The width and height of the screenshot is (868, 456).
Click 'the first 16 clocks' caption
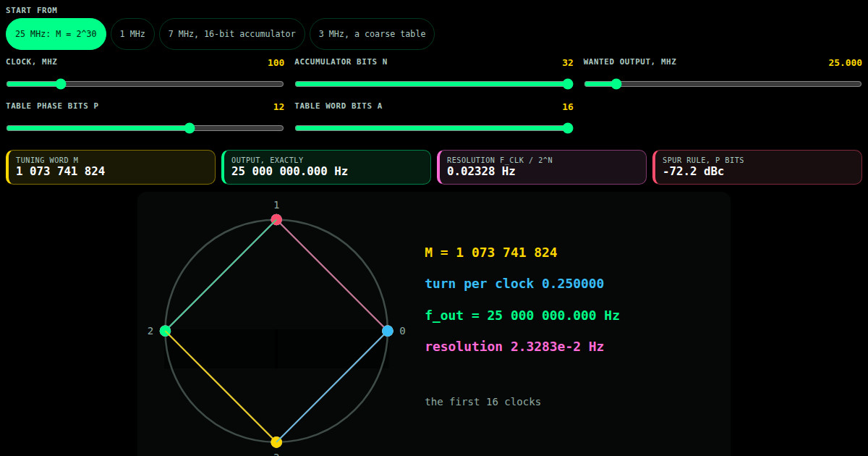pos(482,402)
